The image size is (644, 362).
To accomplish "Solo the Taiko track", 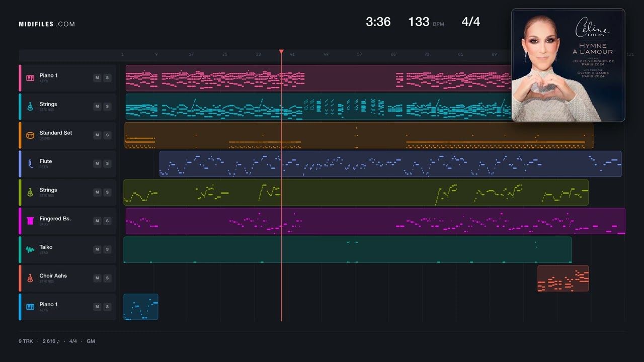I will click(x=107, y=249).
